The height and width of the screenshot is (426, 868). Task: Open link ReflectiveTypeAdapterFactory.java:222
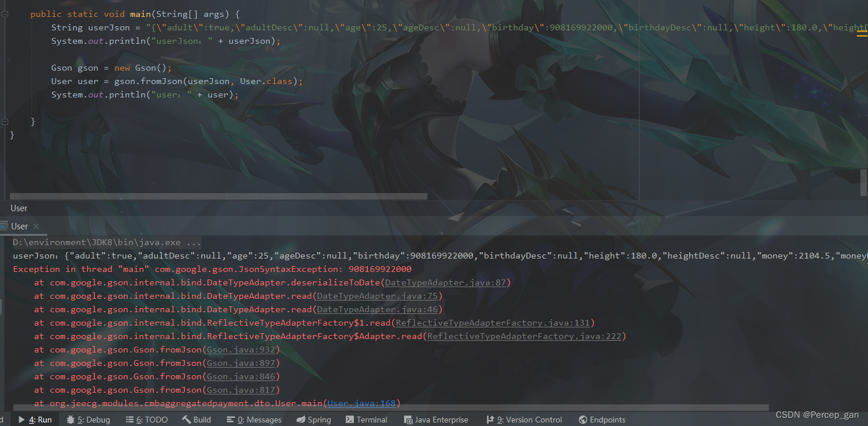(x=525, y=336)
